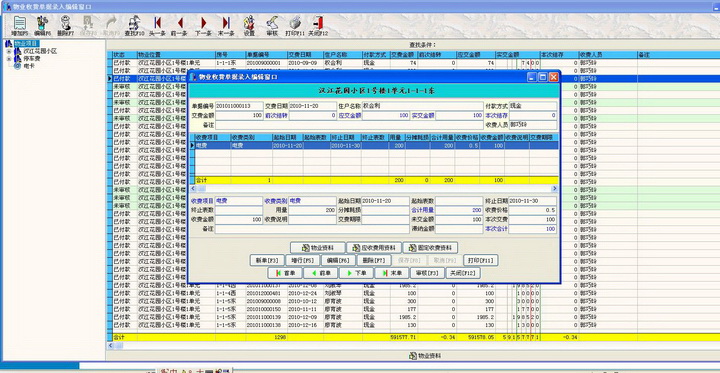Click the 交费日期 field showing 2010-11-20
Viewport: 720px width, 373px height.
click(313, 106)
